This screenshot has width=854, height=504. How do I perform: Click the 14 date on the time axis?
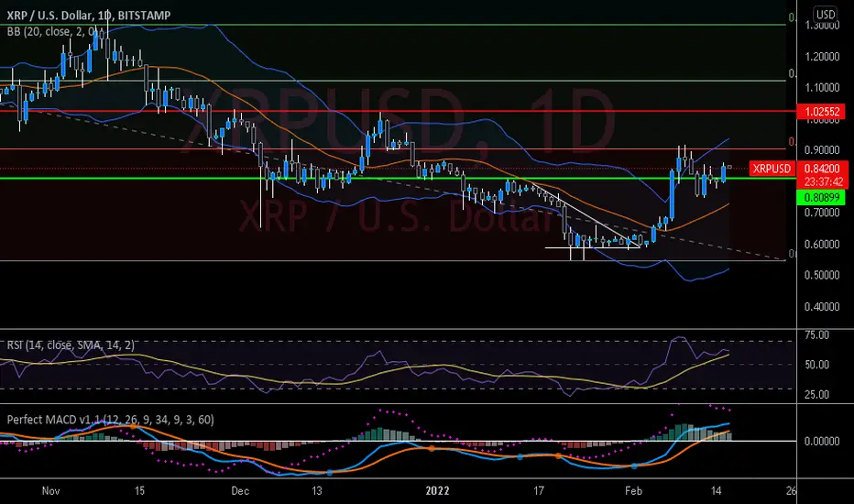[x=716, y=491]
